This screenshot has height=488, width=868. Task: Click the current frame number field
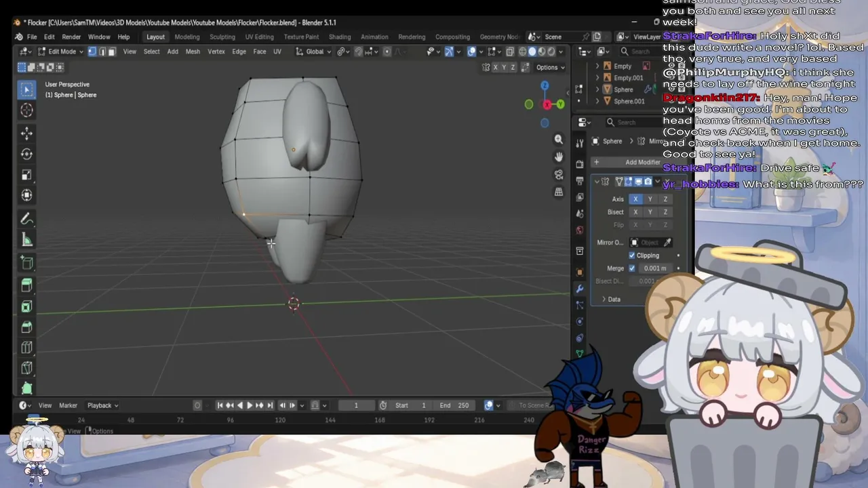tap(356, 405)
